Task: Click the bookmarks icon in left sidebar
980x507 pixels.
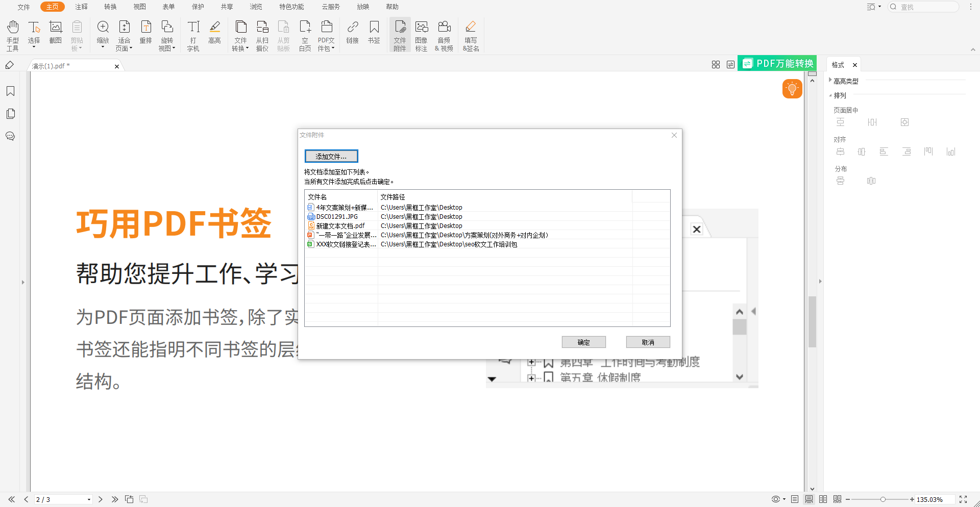Action: click(x=10, y=91)
